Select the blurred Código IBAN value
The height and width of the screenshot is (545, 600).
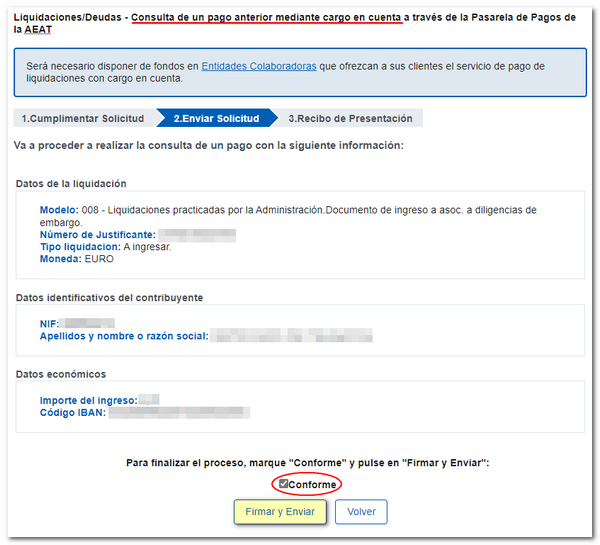[x=178, y=412]
